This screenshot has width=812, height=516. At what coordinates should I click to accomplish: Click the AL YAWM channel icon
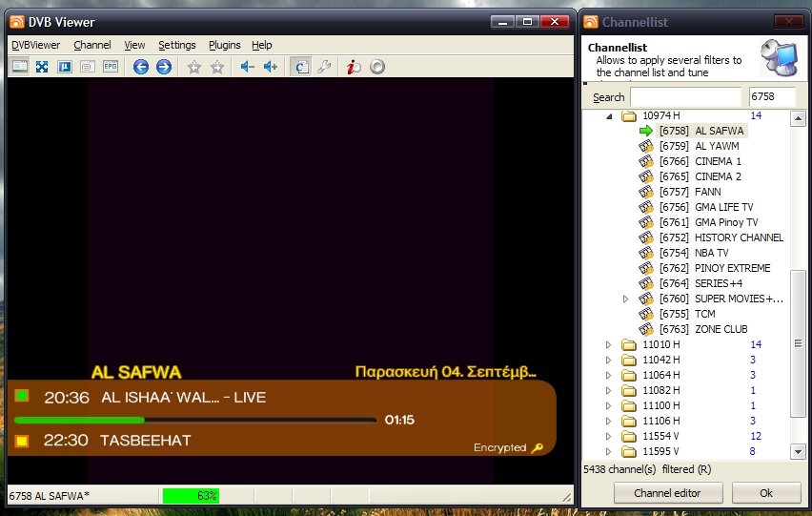click(x=646, y=146)
